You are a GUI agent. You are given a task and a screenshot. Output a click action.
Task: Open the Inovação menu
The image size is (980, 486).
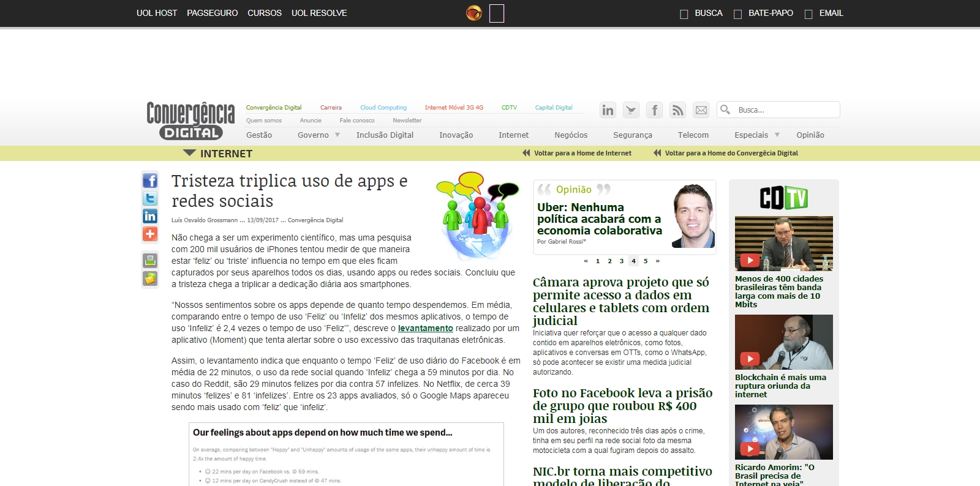point(456,135)
